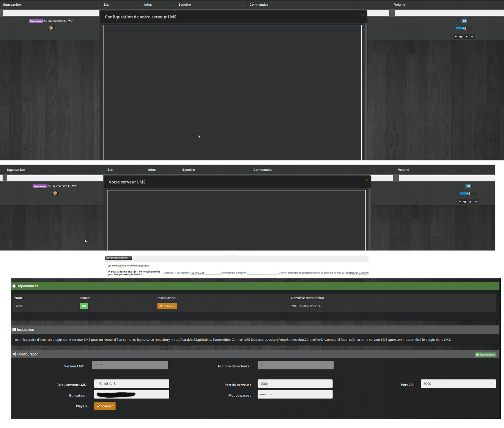Click the Complement (/jeedom) field

point(262,273)
